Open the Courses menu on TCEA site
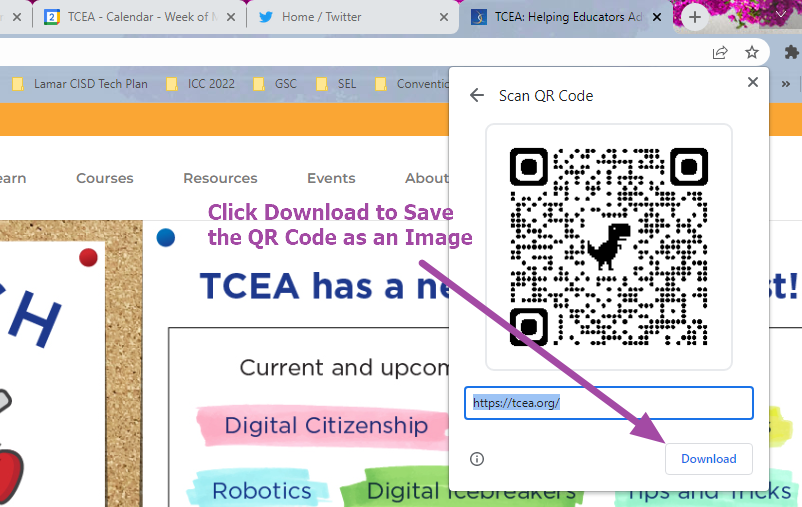Image resolution: width=802 pixels, height=507 pixels. point(105,178)
